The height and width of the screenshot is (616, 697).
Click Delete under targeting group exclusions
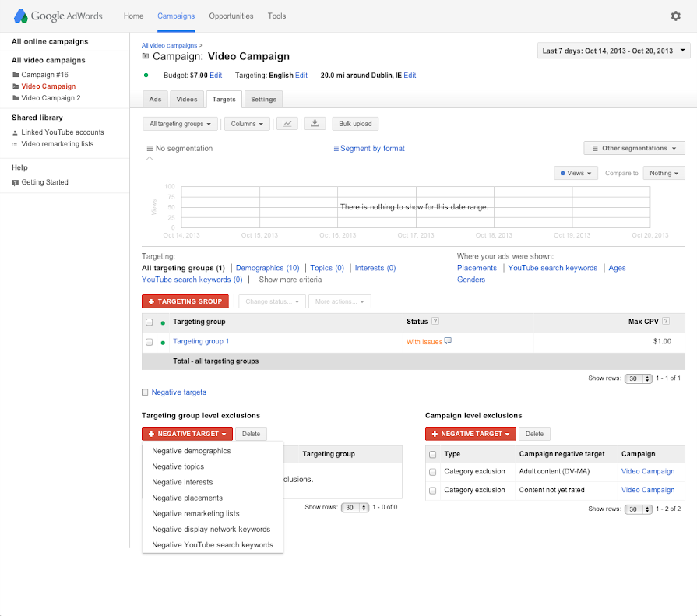pos(251,434)
